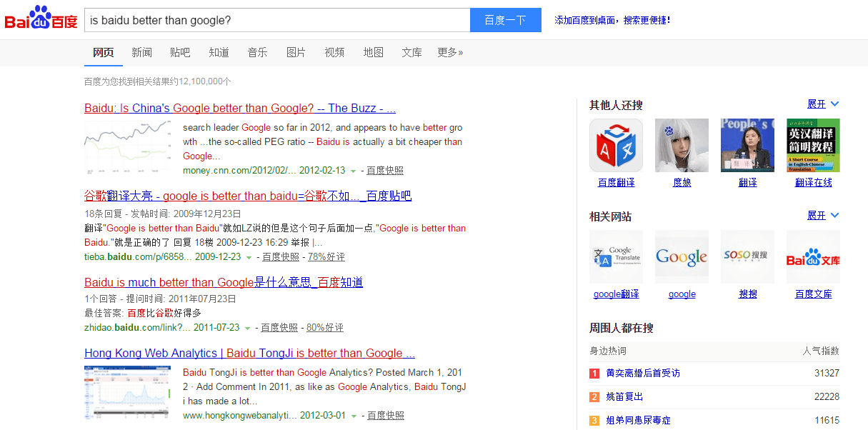The height and width of the screenshot is (430, 868).
Task: Open the 图片 tab
Action: [x=296, y=52]
